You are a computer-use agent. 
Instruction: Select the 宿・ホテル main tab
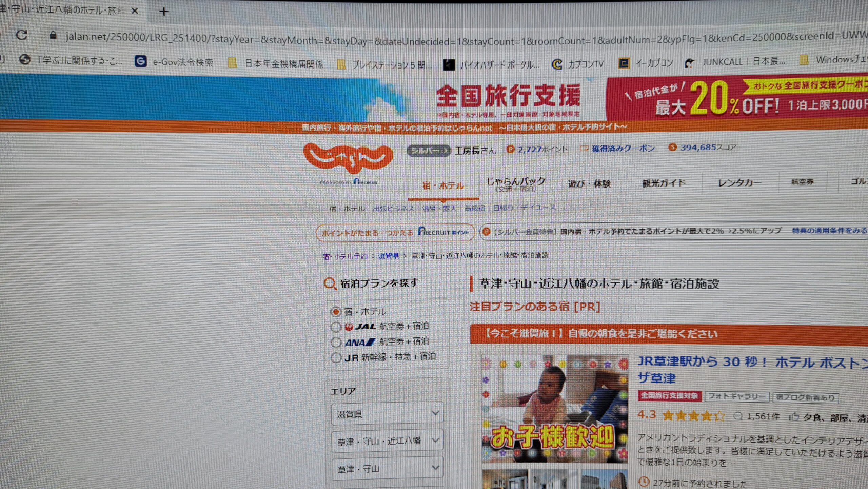(443, 185)
